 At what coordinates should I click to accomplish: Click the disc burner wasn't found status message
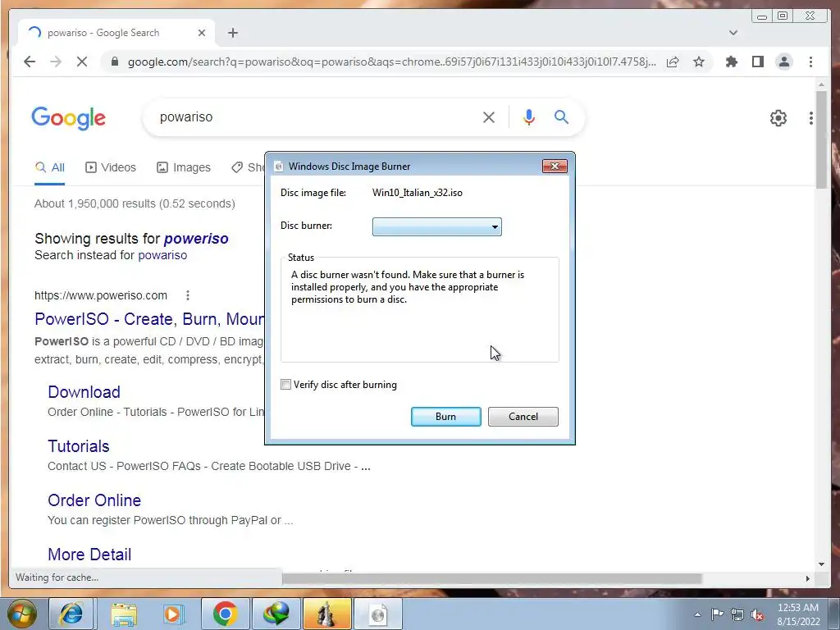pos(408,287)
